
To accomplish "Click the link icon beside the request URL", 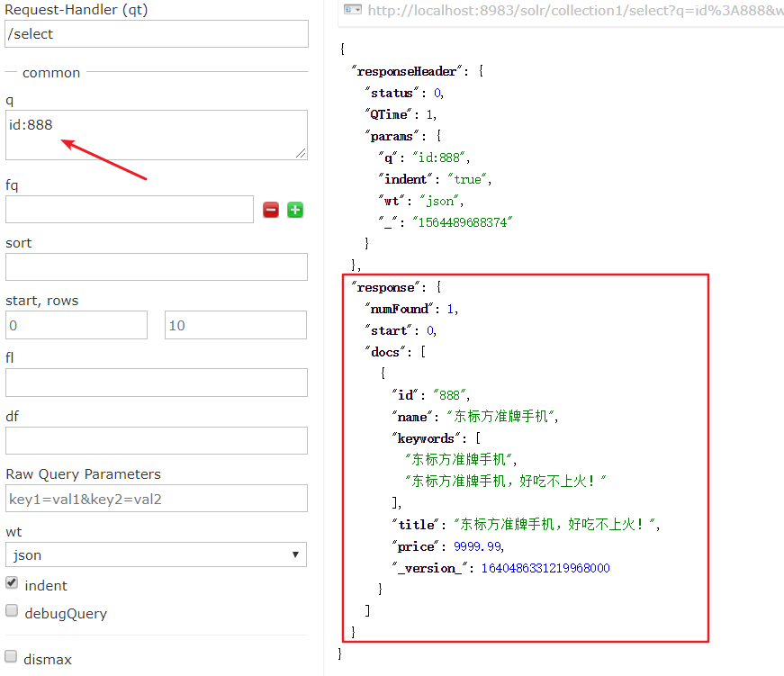I will click(353, 10).
